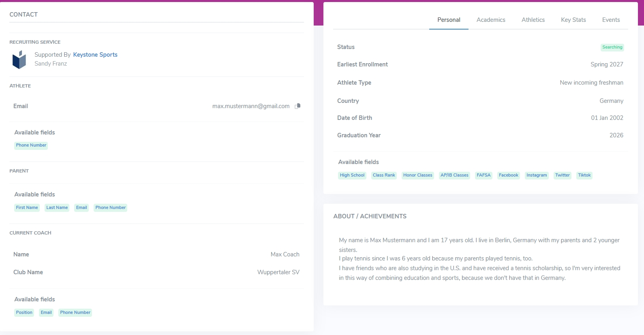The image size is (644, 335).
Task: Go to the Events tab
Action: coord(611,20)
